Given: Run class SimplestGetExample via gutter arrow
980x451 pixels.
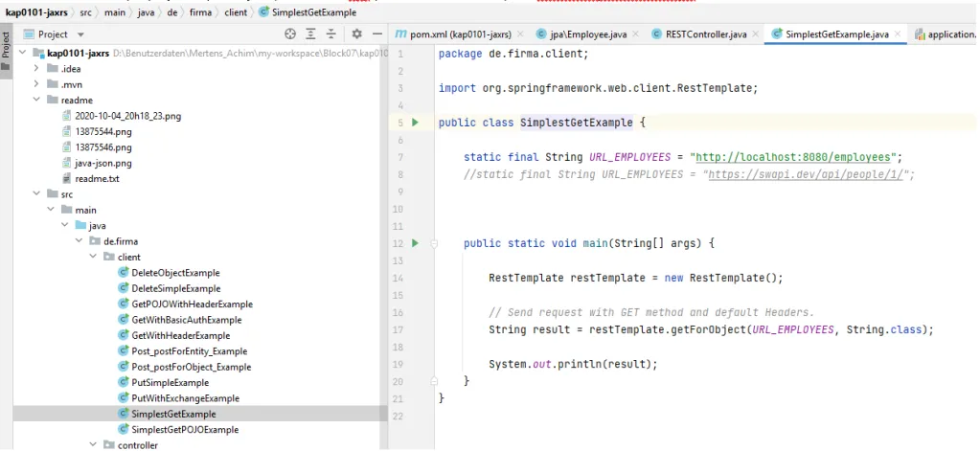Looking at the screenshot, I should pyautogui.click(x=415, y=124).
